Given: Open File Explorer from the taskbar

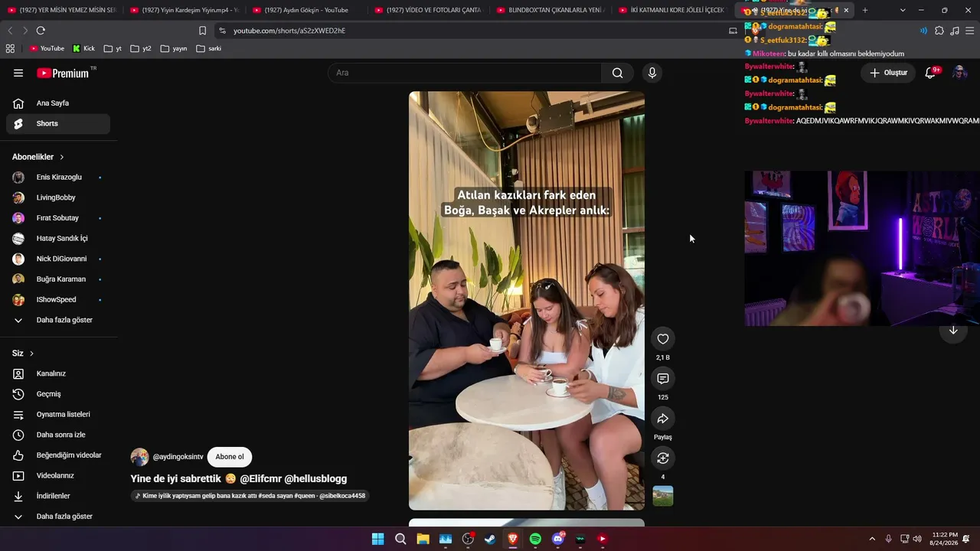Looking at the screenshot, I should tap(423, 539).
